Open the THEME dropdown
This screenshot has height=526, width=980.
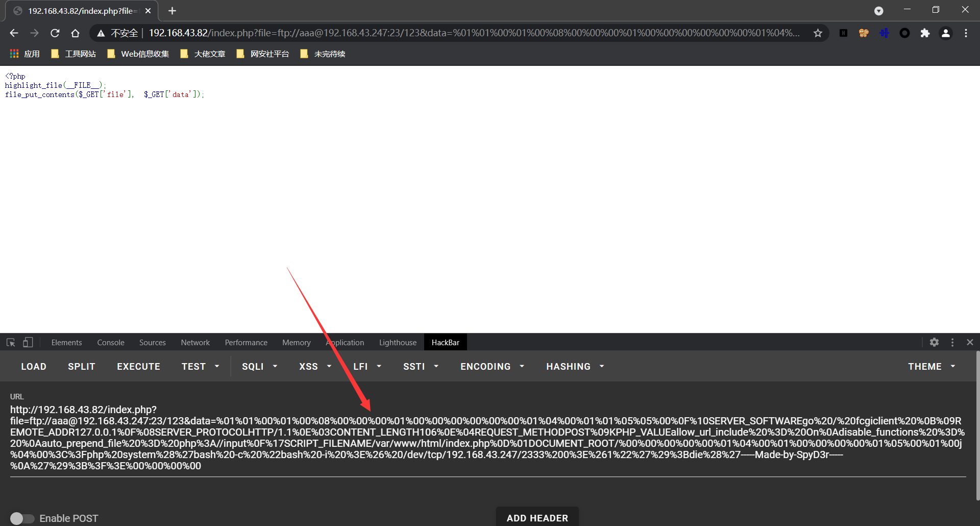tap(932, 367)
